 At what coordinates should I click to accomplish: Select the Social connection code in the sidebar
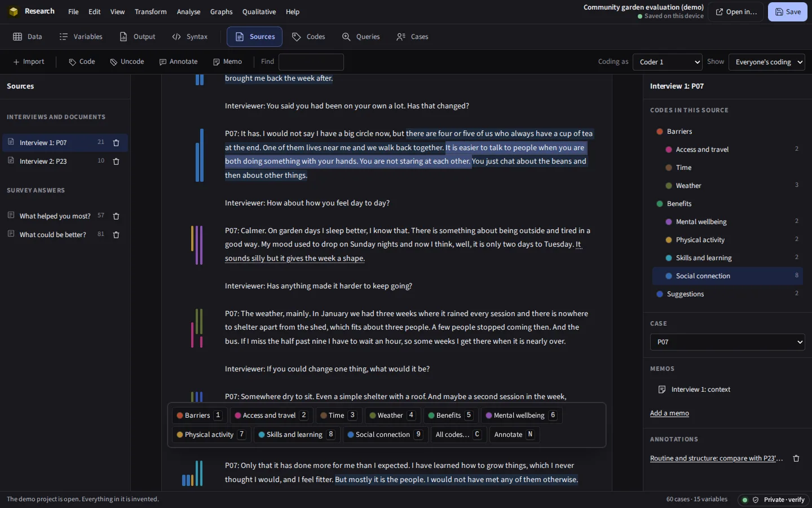tap(727, 276)
